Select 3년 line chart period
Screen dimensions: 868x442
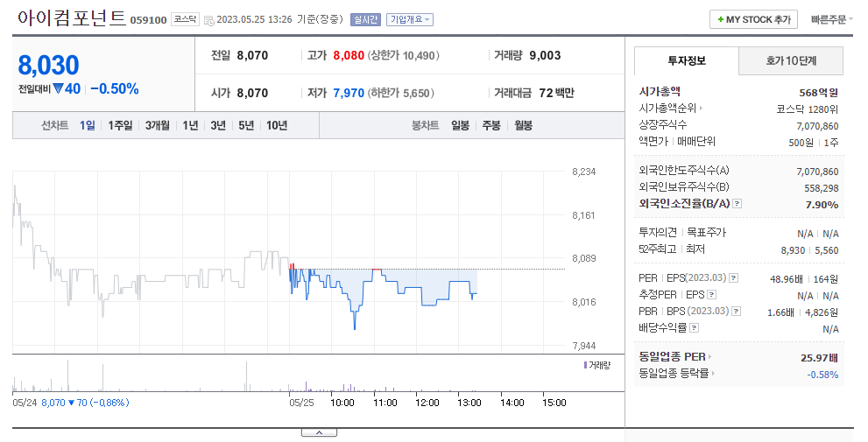point(218,125)
